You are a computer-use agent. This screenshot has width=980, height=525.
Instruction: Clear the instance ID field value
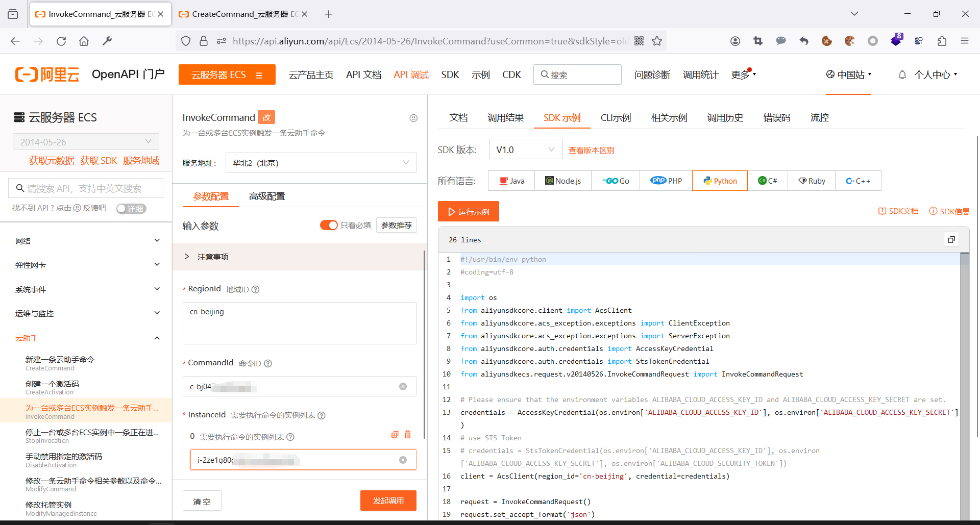(403, 460)
